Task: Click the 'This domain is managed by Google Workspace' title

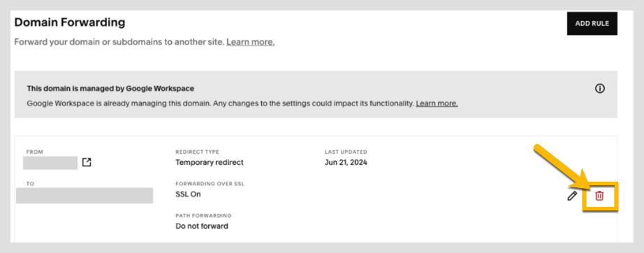Action: click(110, 88)
